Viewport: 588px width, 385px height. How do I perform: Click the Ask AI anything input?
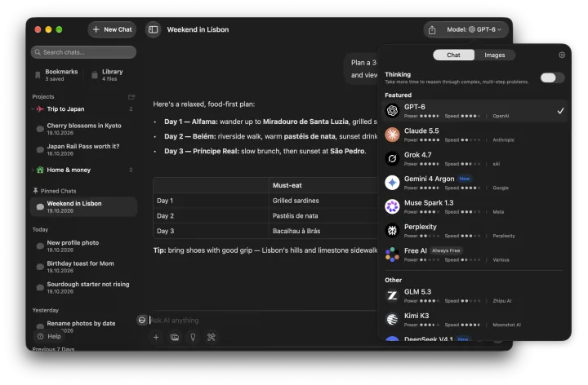pyautogui.click(x=262, y=321)
